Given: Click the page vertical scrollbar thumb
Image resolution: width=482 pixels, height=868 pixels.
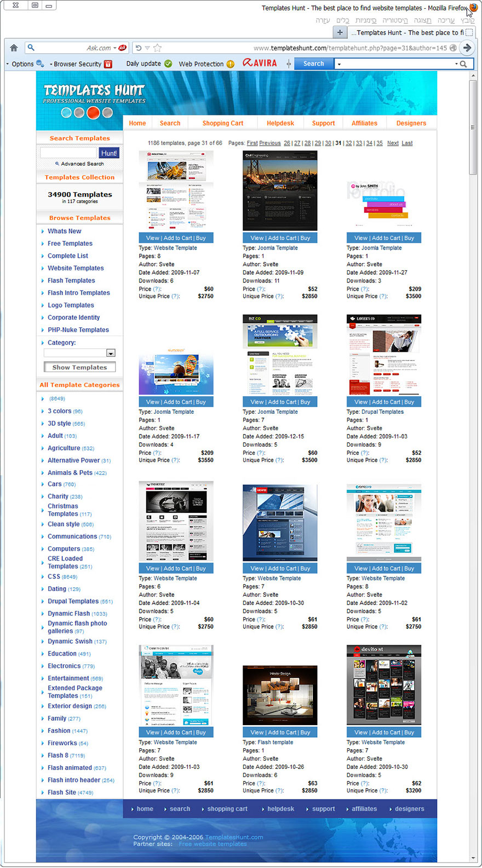Looking at the screenshot, I should coord(473,128).
